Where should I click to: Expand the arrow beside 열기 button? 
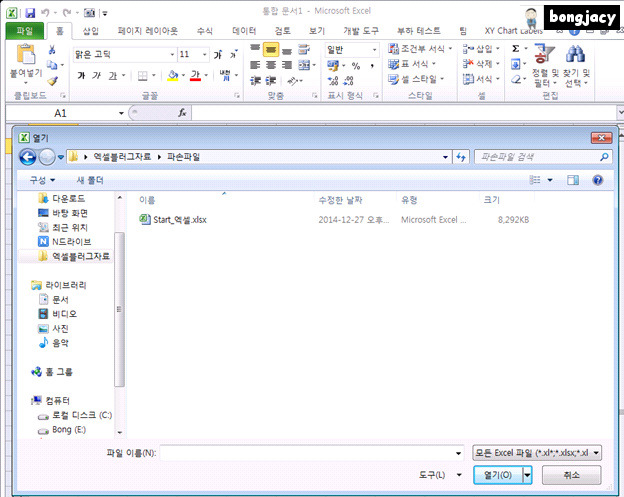click(527, 475)
